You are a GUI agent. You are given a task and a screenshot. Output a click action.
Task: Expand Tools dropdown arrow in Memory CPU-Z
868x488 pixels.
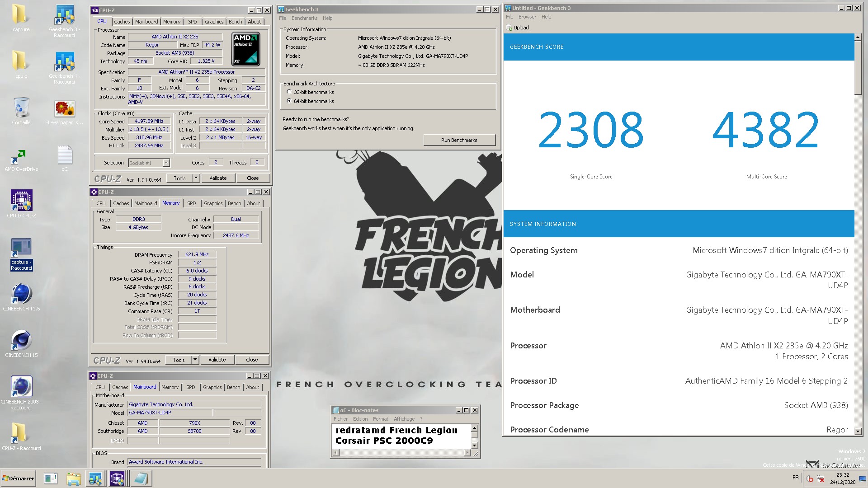click(195, 360)
